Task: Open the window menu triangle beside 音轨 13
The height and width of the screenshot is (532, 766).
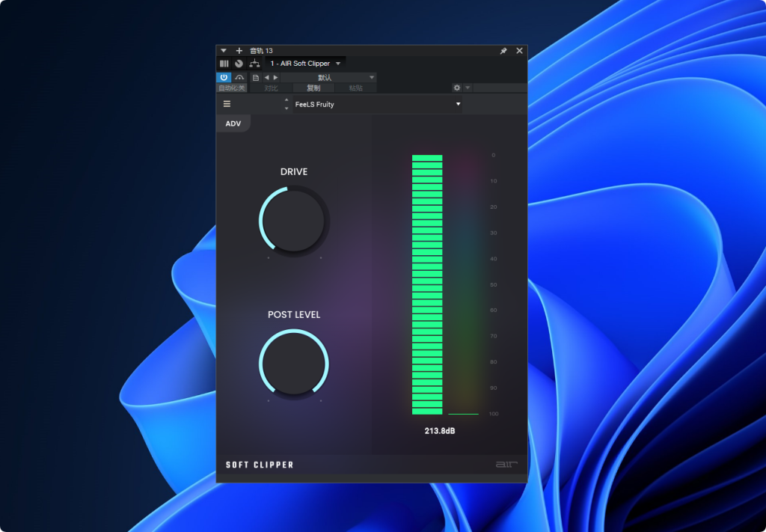Action: pyautogui.click(x=223, y=51)
